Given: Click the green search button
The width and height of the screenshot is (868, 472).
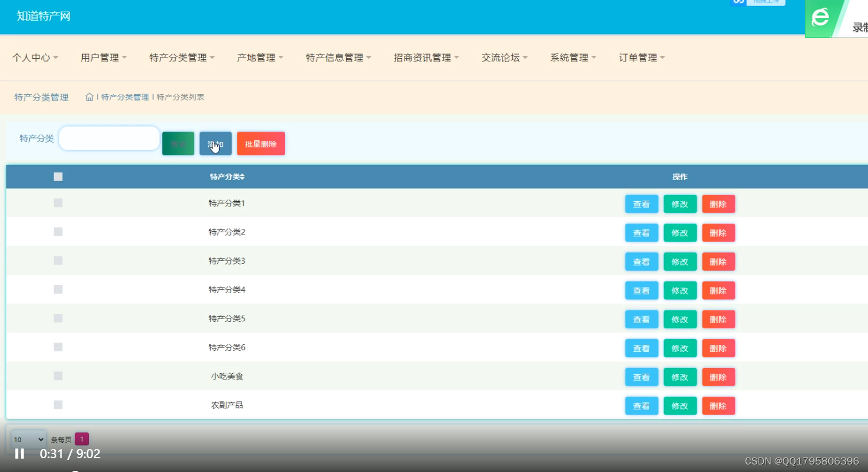Looking at the screenshot, I should [178, 144].
